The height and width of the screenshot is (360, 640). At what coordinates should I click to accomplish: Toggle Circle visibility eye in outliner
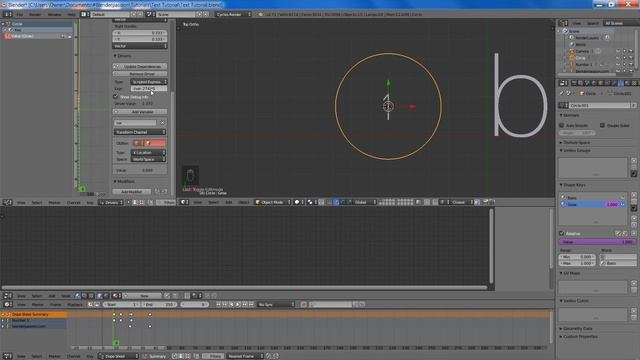(618, 58)
